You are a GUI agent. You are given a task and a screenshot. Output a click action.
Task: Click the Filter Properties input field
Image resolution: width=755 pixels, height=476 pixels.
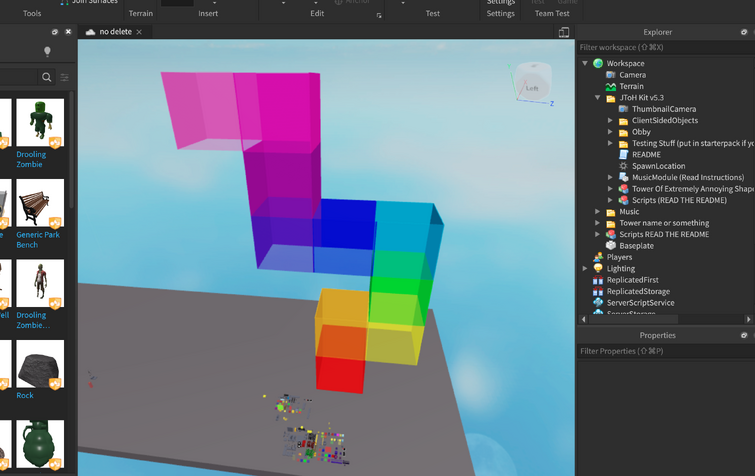(x=666, y=351)
